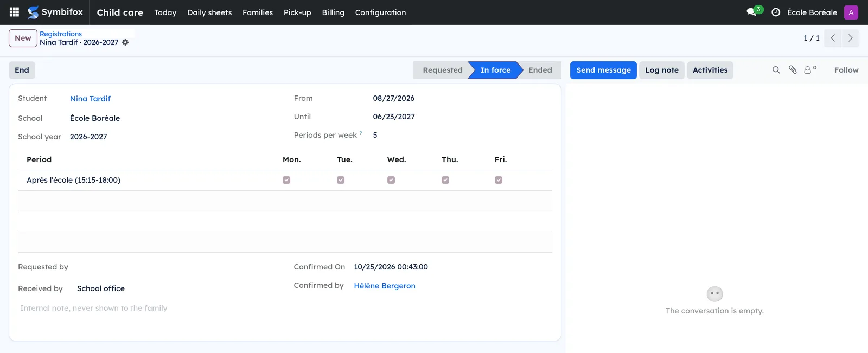Open the user avatar menu
The image size is (868, 353).
coord(851,12)
